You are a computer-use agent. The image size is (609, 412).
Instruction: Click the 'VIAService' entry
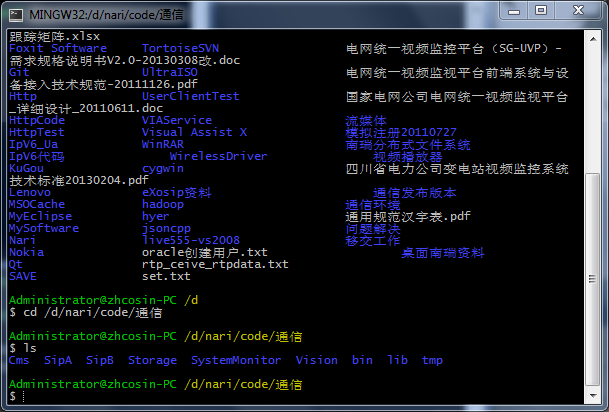click(x=177, y=120)
